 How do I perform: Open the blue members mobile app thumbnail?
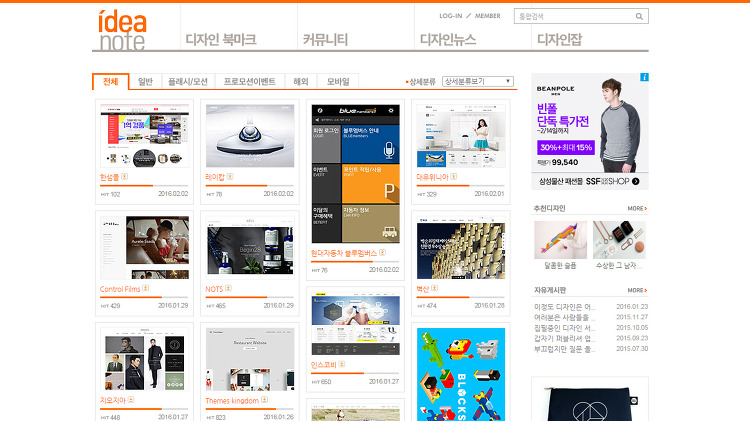pyautogui.click(x=355, y=174)
